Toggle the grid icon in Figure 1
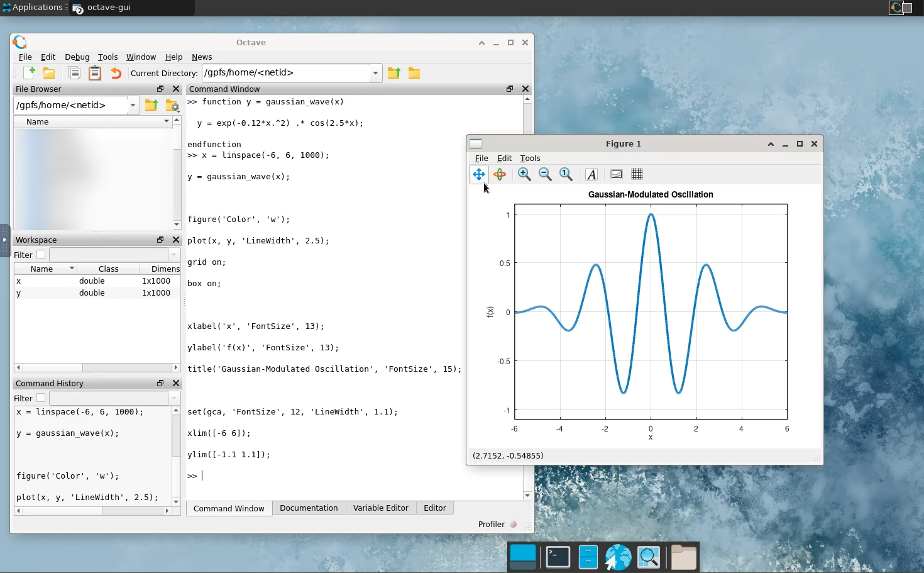Viewport: 924px width, 573px height. 637,174
